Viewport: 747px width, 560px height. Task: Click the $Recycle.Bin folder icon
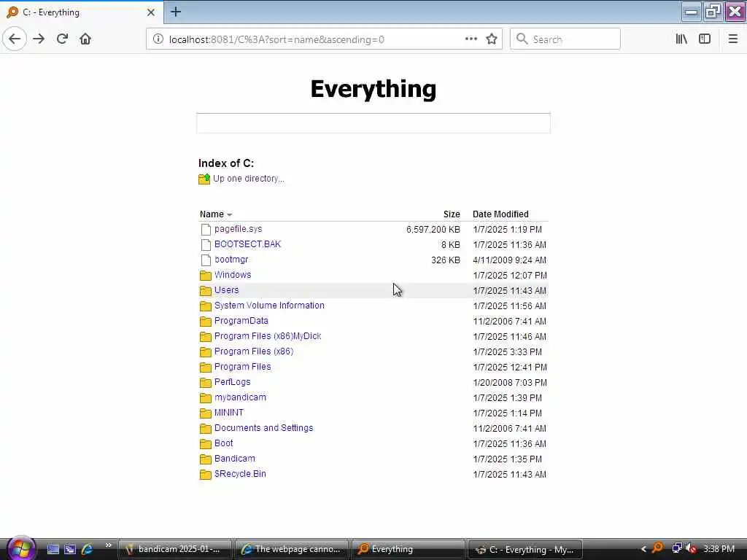[205, 474]
